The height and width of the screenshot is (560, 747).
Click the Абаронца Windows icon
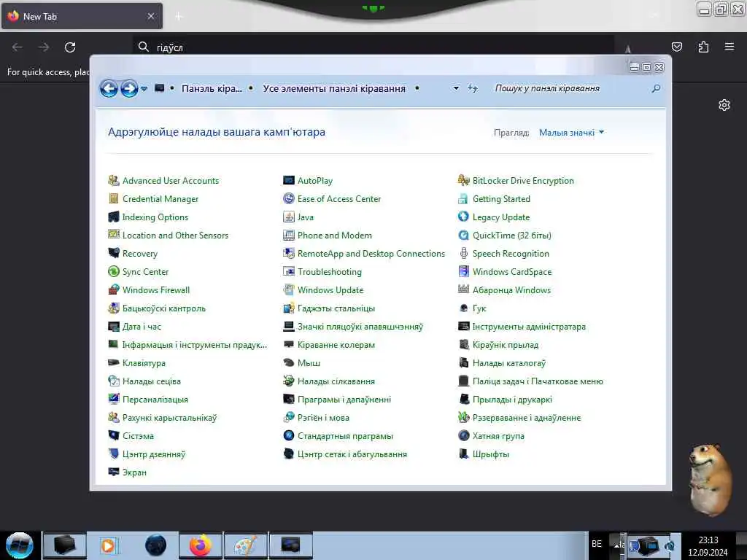463,289
